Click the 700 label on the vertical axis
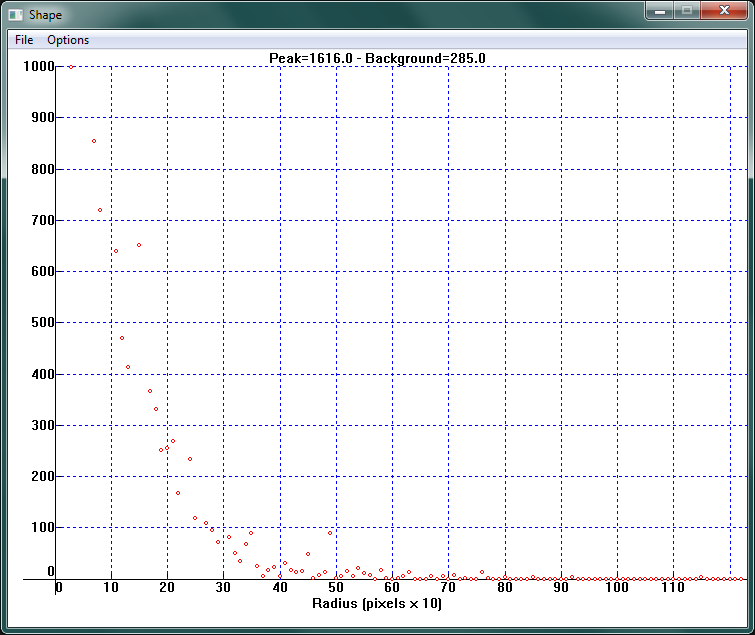755x635 pixels. point(42,220)
